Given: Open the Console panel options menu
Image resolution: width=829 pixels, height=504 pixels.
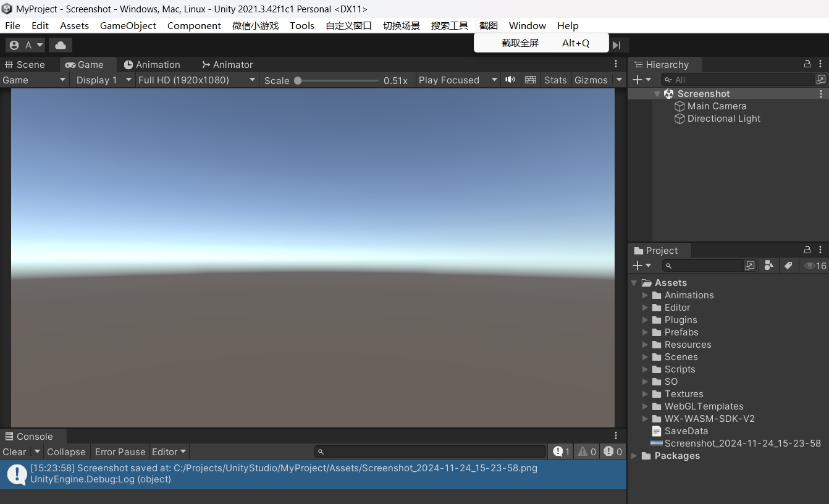Looking at the screenshot, I should coord(615,435).
